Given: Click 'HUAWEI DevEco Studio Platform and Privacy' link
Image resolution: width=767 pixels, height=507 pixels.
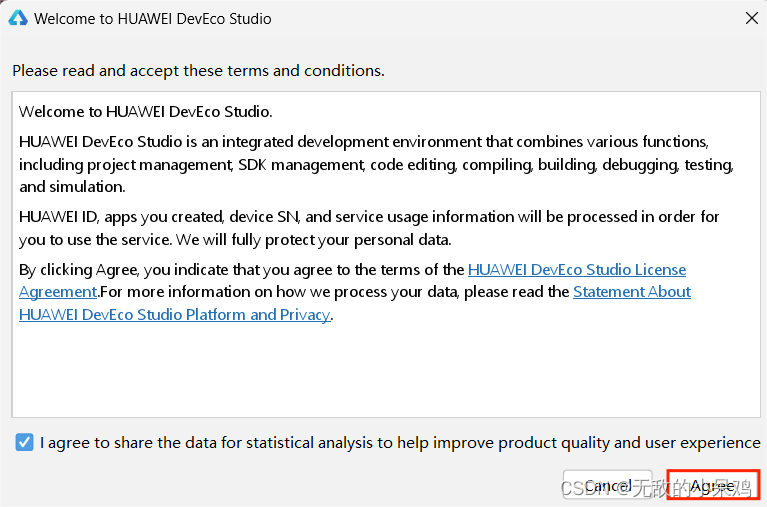Looking at the screenshot, I should tap(175, 315).
